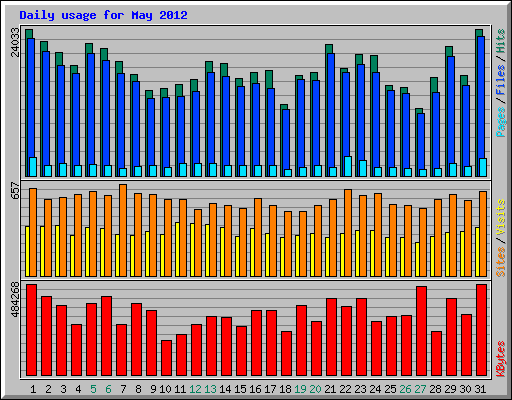Screen dimensions: 512x400
Task: Click green weekend day label "26"
Action: click(x=405, y=389)
